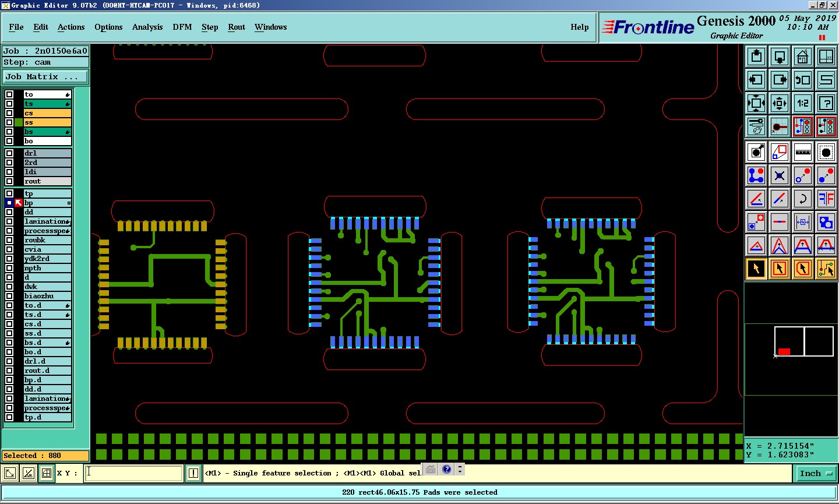The image size is (839, 504).
Task: Click the question mark query icon
Action: pyautogui.click(x=826, y=103)
